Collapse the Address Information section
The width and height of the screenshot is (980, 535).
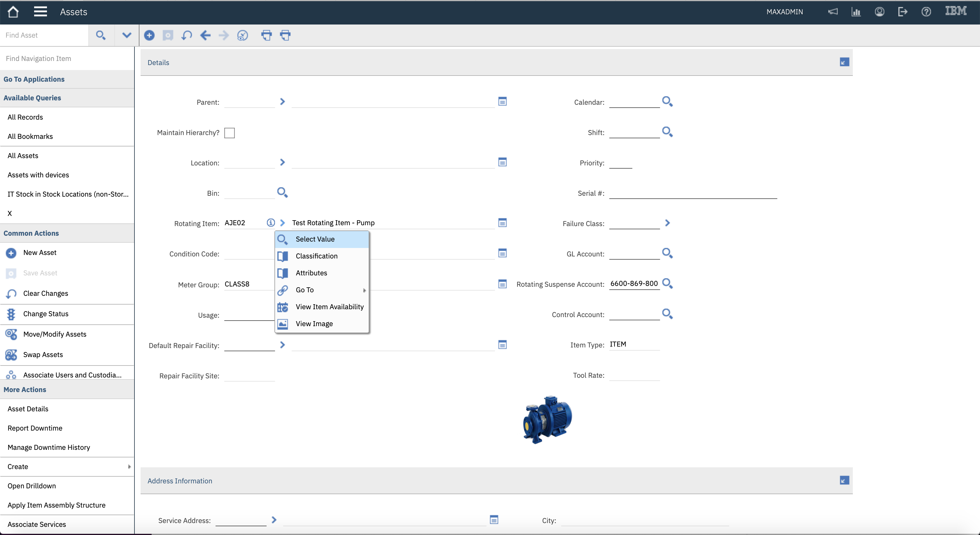844,480
